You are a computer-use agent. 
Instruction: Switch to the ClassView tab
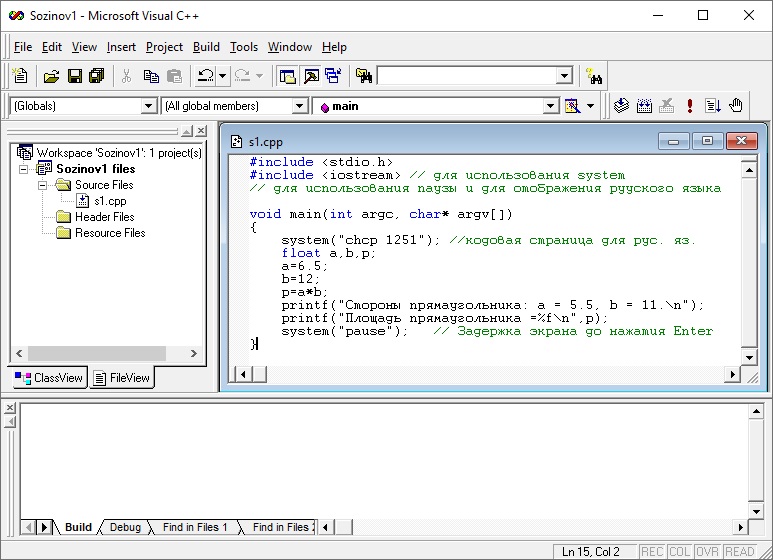tap(49, 378)
